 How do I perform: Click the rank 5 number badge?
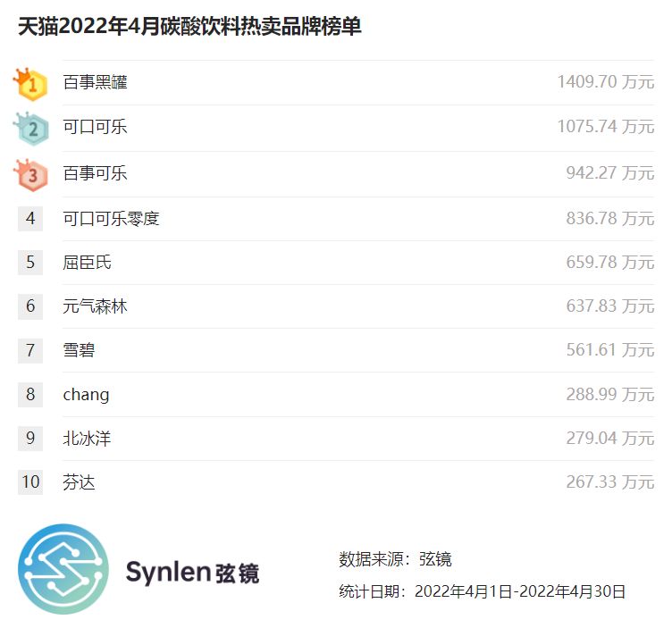[x=30, y=262]
